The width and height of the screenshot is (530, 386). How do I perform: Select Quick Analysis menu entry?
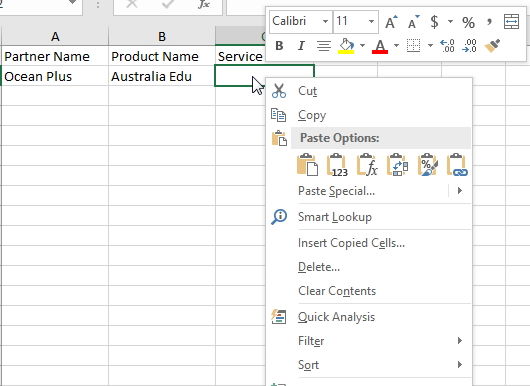click(368, 317)
